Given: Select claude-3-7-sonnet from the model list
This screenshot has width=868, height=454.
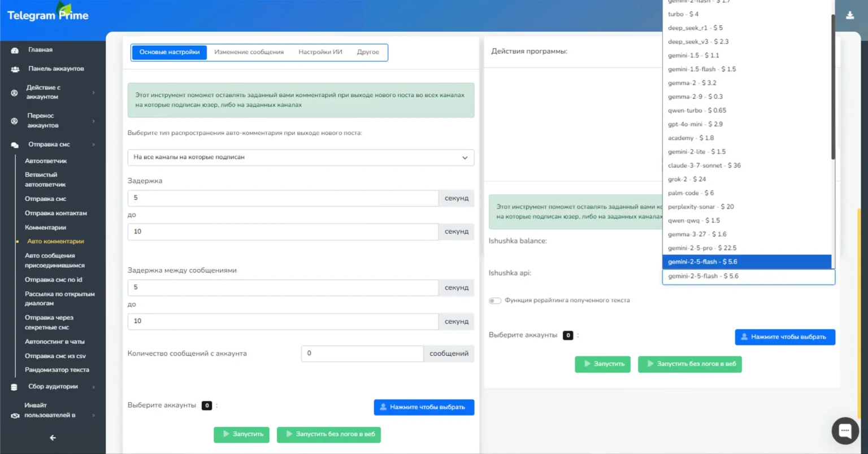Looking at the screenshot, I should coord(704,165).
